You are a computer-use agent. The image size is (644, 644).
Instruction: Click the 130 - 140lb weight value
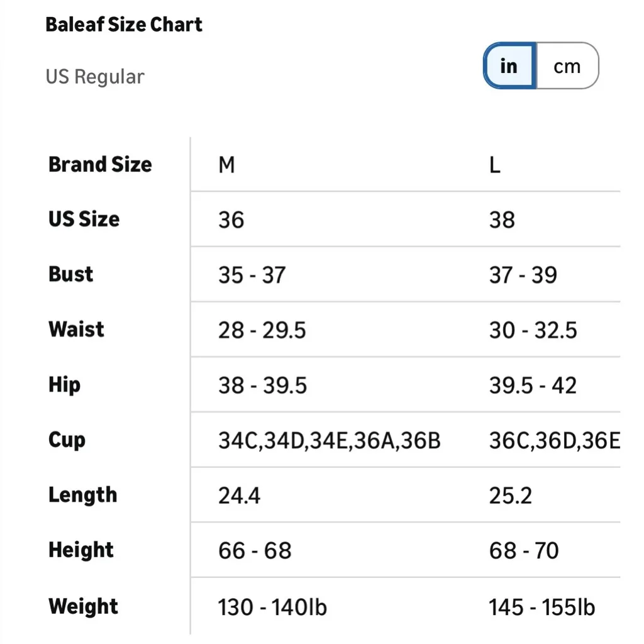pos(272,607)
